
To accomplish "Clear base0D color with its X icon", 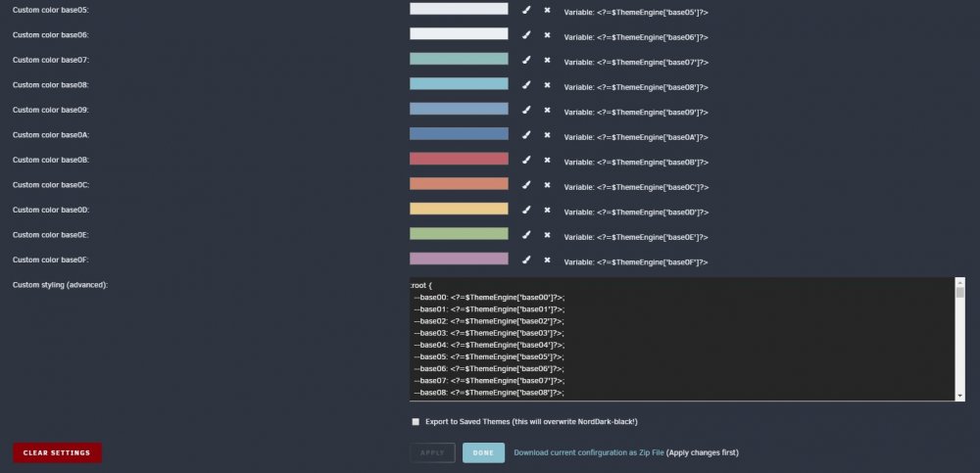I will pos(548,210).
